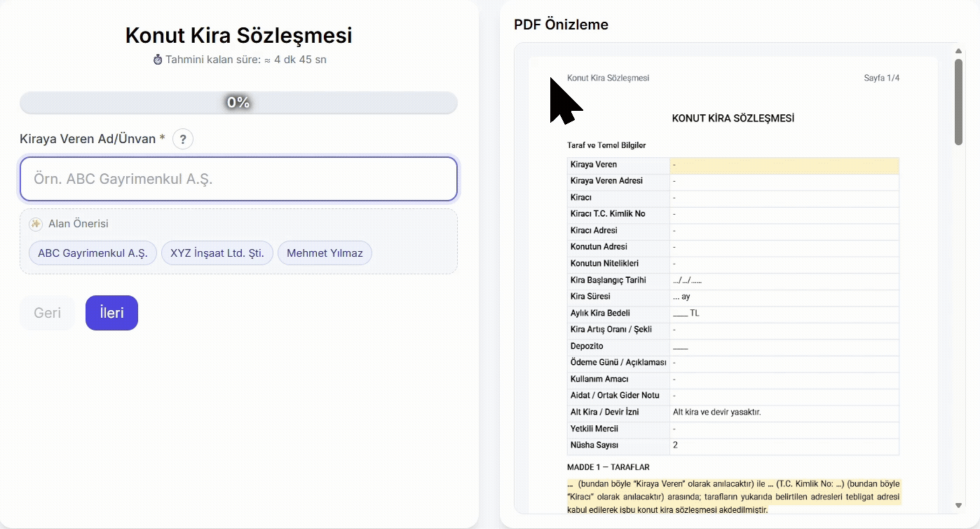Click the Geri button
This screenshot has height=529, width=980.
pyautogui.click(x=47, y=313)
